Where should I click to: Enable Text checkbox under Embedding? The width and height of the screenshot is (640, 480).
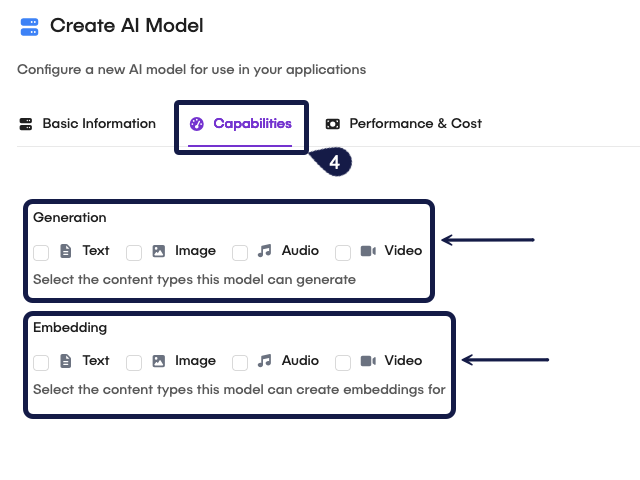coord(41,362)
